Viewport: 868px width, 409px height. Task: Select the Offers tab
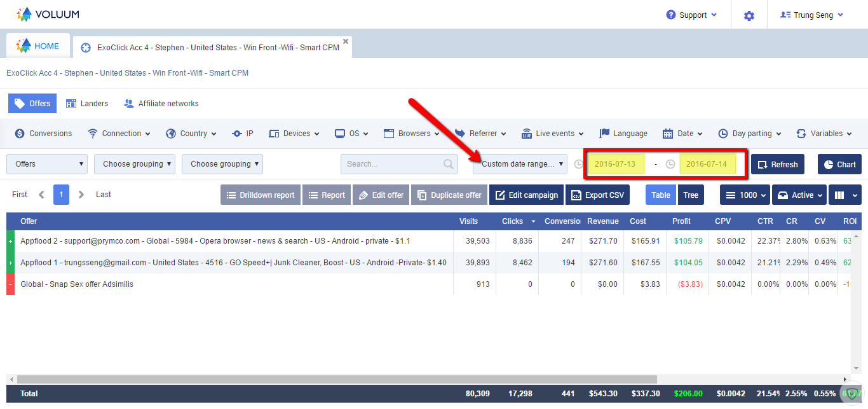point(32,104)
